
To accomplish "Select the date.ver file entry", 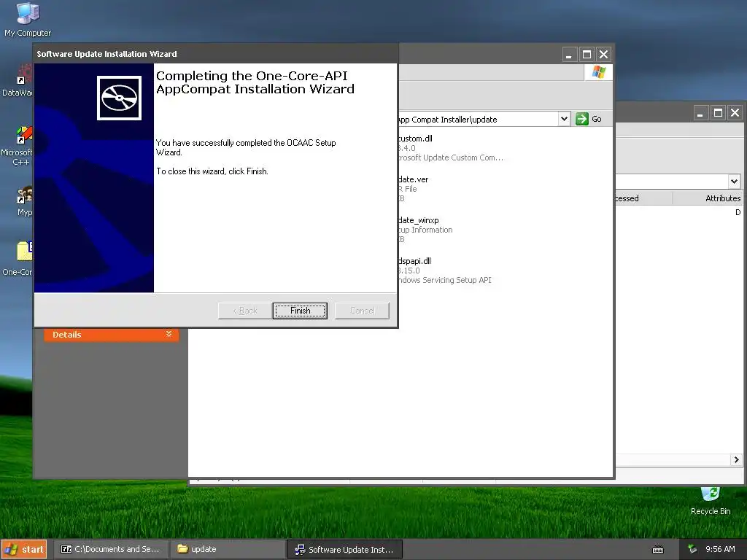I will click(413, 189).
